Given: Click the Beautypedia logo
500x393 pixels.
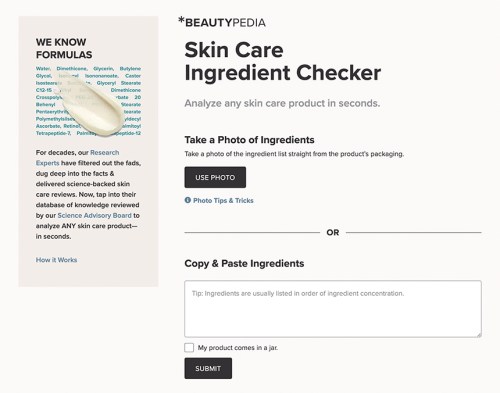Looking at the screenshot, I should point(222,22).
